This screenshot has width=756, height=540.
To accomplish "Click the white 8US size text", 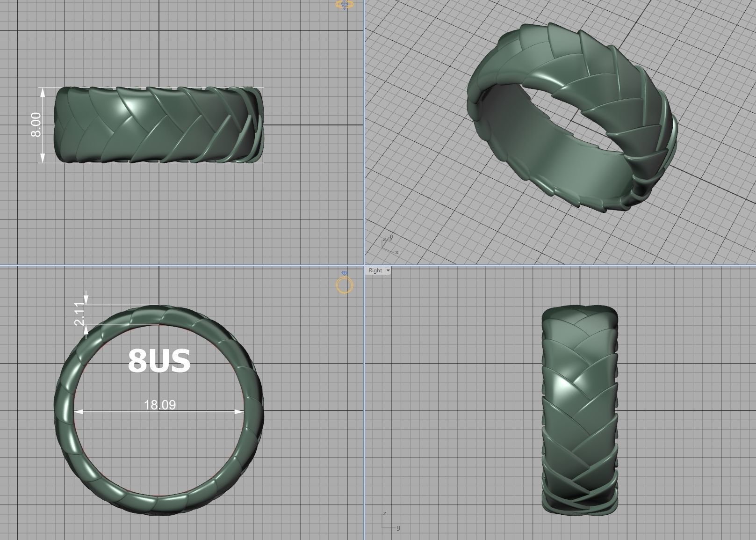I will click(159, 361).
